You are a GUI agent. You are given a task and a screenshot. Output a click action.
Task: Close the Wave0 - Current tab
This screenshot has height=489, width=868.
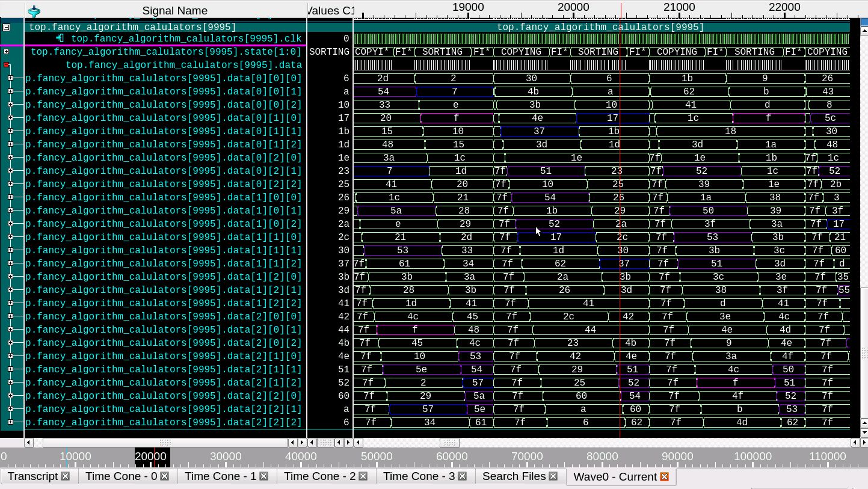point(664,477)
